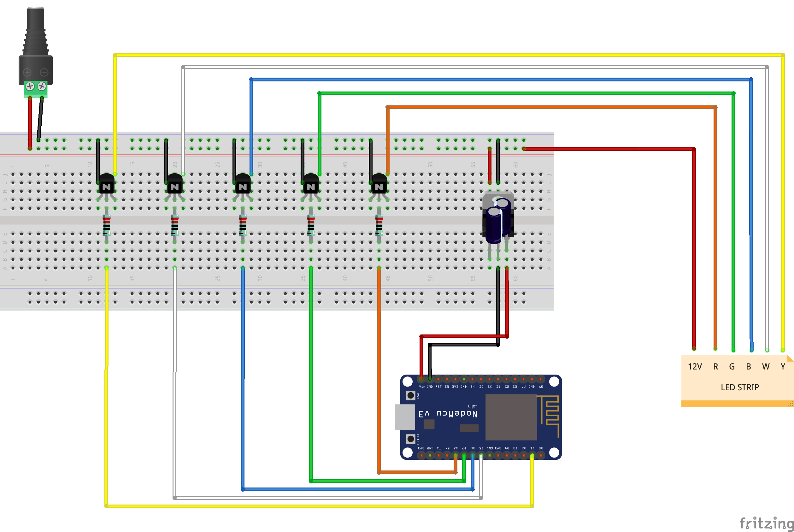The image size is (794, 532).
Task: Select the green horizontal wire at the top
Action: pos(526,93)
